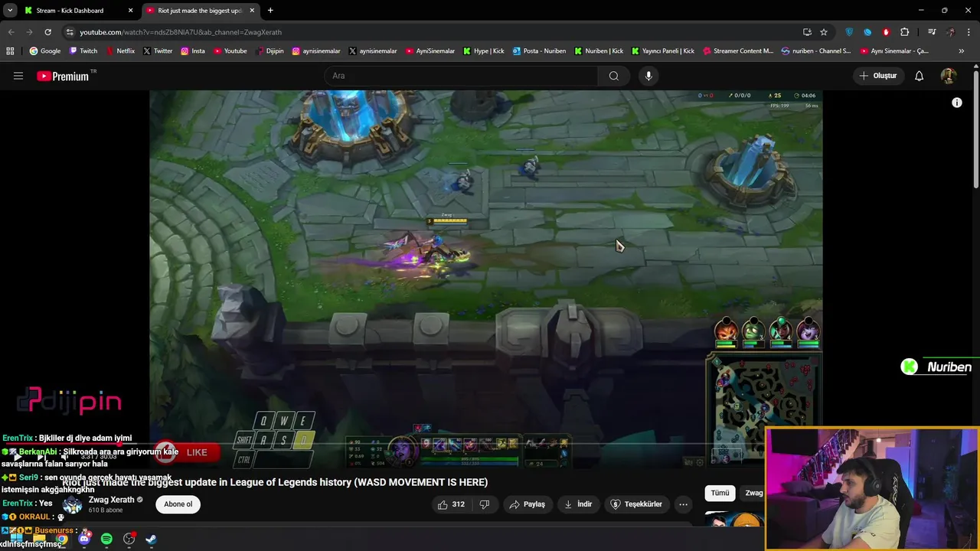Open the Yayıncı Paneli | Kick bookmark
Image resolution: width=980 pixels, height=551 pixels.
[x=663, y=51]
